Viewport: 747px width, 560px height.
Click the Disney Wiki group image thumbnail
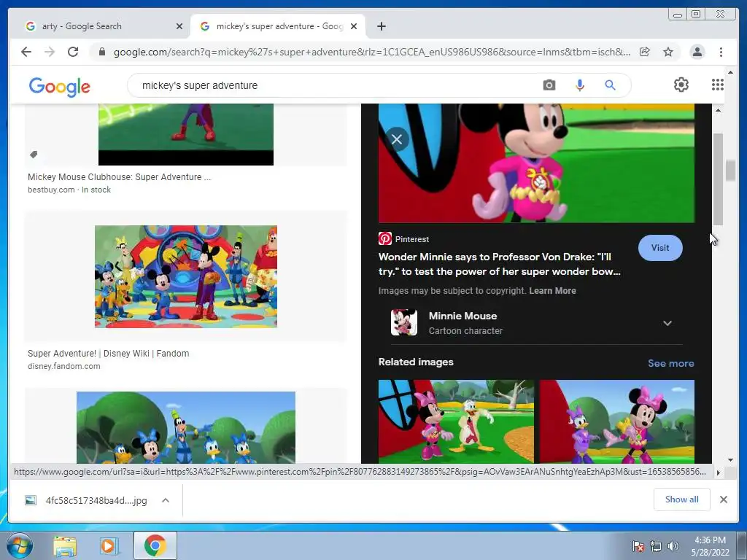click(x=186, y=276)
